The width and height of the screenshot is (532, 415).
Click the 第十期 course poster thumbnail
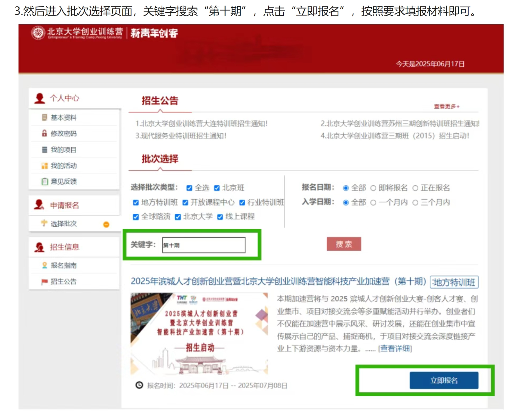[x=199, y=334]
